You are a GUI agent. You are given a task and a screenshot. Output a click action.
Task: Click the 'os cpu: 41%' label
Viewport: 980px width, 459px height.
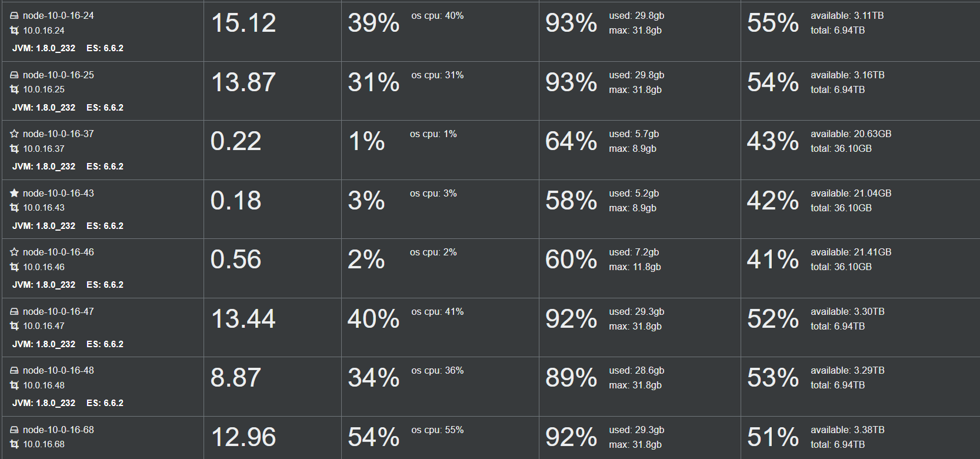tap(438, 312)
